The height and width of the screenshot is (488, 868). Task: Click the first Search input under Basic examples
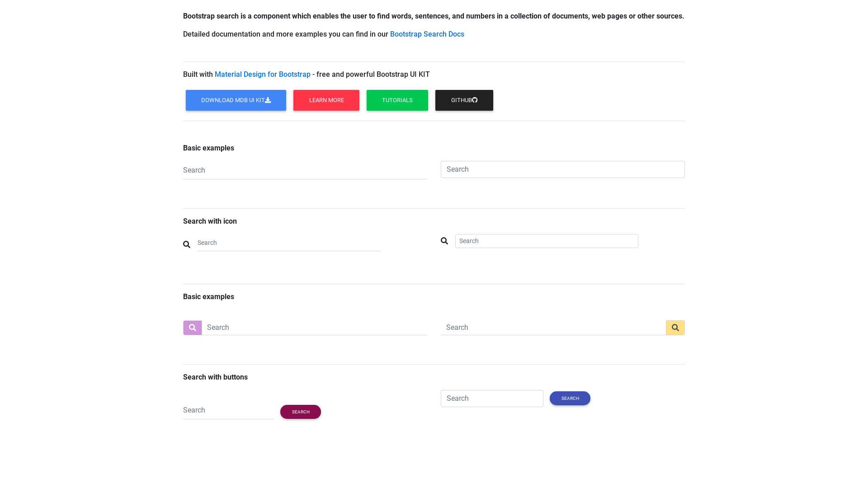[305, 170]
